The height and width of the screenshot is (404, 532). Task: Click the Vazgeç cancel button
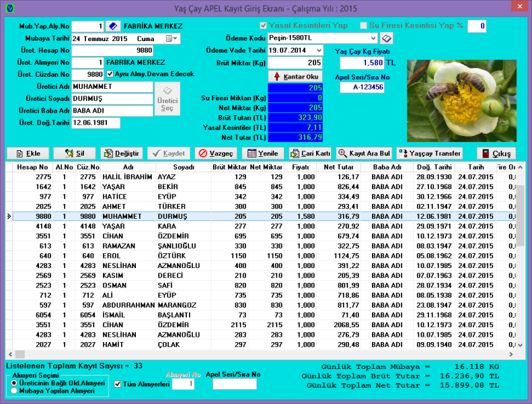pyautogui.click(x=214, y=154)
